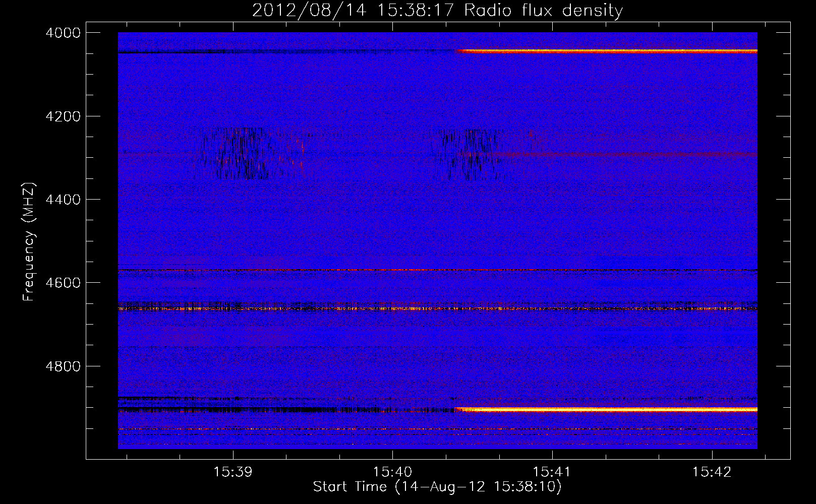Click the 15:41 time axis label
This screenshot has height=504, width=816.
click(552, 472)
